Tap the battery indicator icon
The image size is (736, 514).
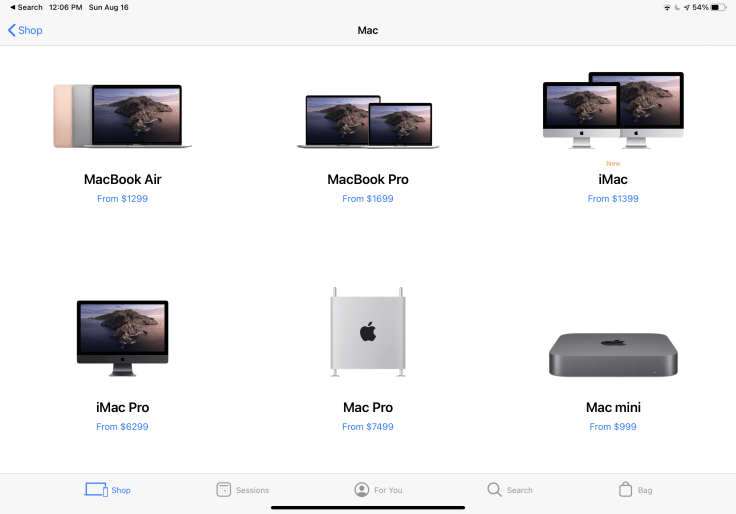(719, 8)
